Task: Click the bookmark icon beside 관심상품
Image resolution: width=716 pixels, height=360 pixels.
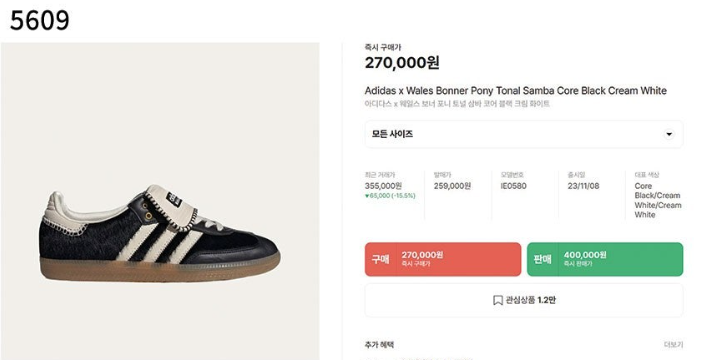Action: coord(498,301)
